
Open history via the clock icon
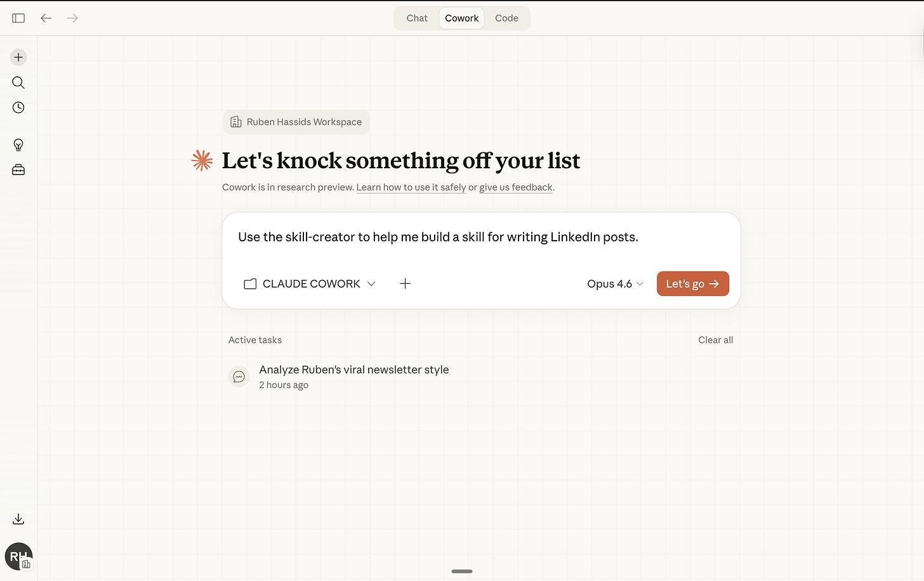[x=18, y=107]
